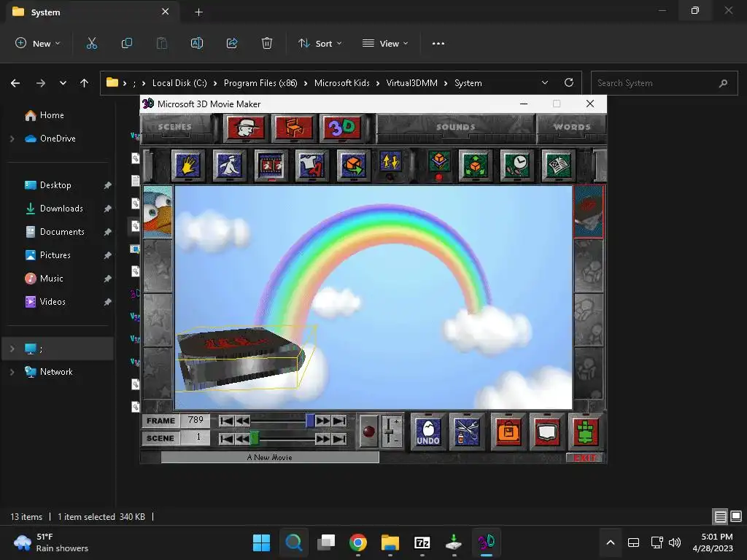Select the walking actor tool
The width and height of the screenshot is (747, 560).
230,166
